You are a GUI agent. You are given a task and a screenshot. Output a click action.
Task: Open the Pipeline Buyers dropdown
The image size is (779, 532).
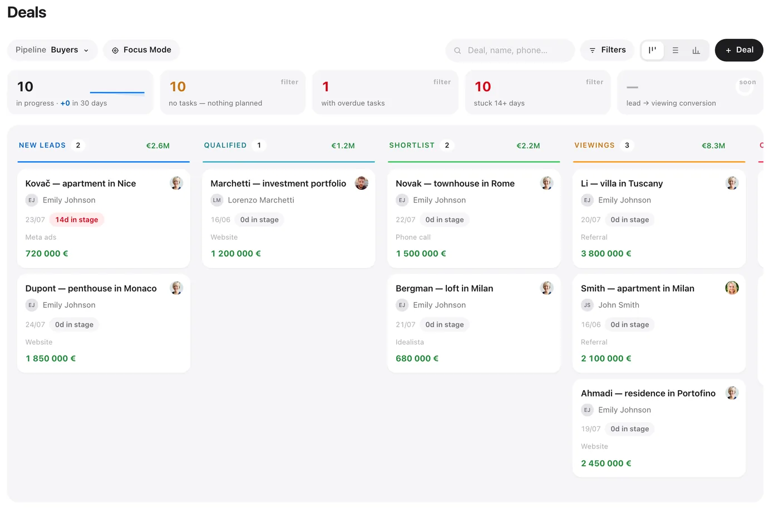pyautogui.click(x=52, y=50)
